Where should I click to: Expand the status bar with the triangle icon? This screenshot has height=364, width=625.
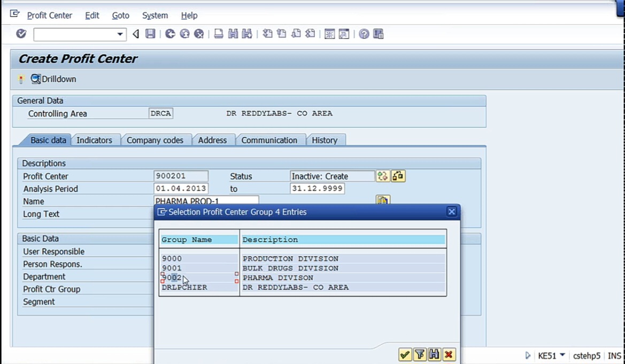click(x=528, y=355)
